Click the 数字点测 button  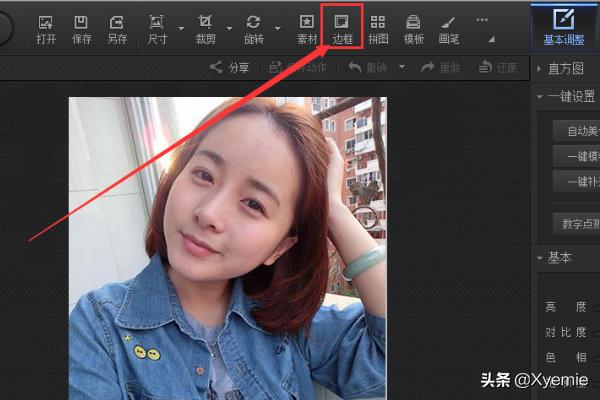pos(577,224)
